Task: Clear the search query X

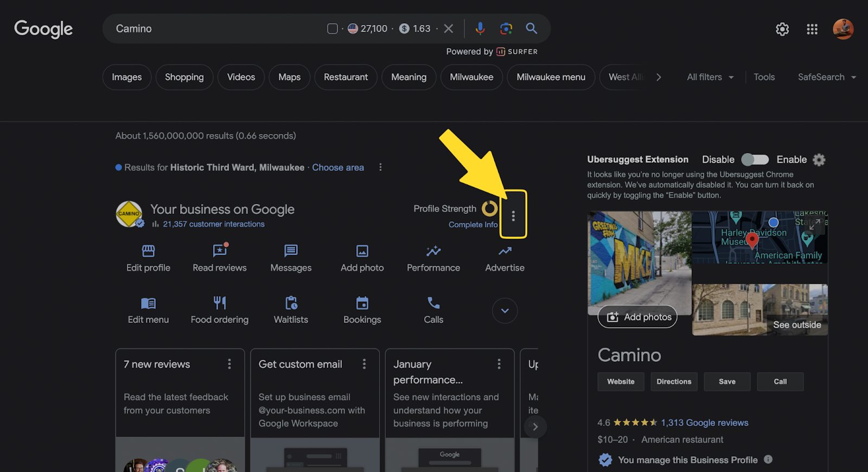Action: point(449,29)
